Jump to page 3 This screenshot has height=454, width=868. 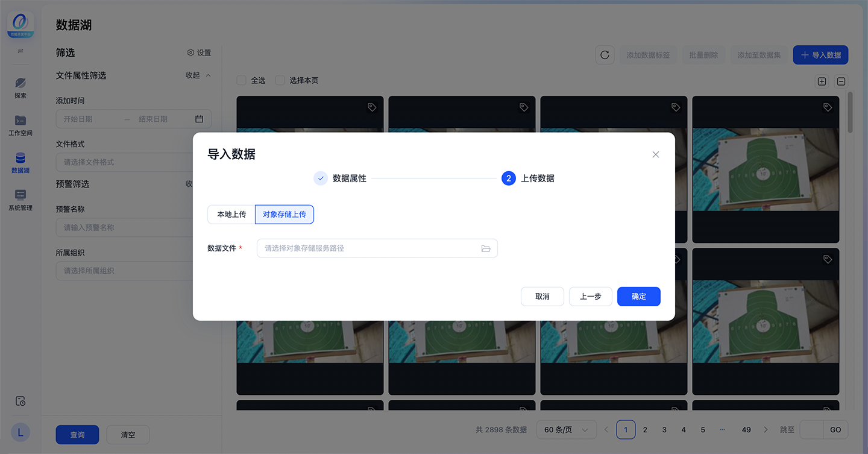coord(664,430)
